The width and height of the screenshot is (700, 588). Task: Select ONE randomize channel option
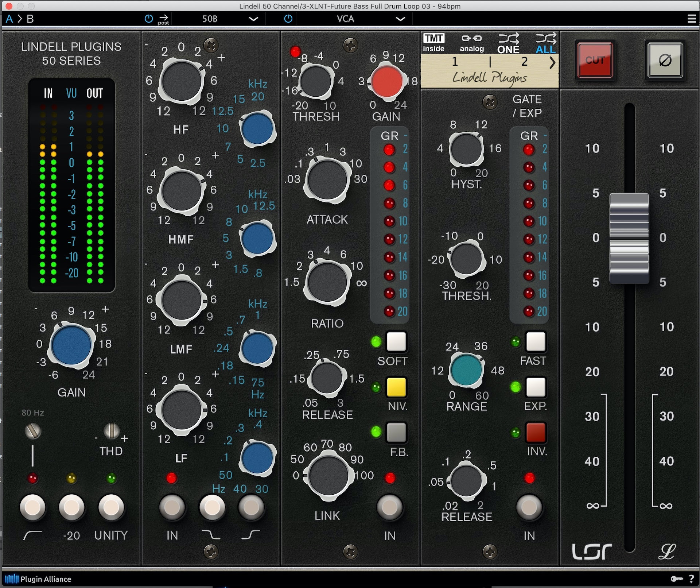[508, 44]
